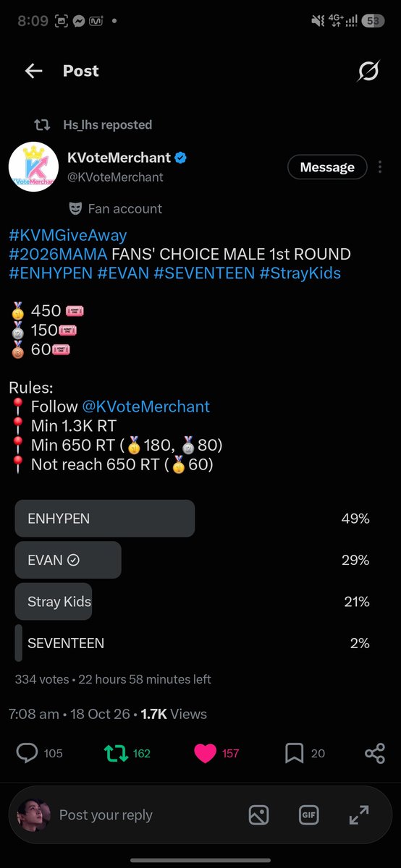Tap the blue verified badge
Screen dimensions: 401x868
[180, 158]
